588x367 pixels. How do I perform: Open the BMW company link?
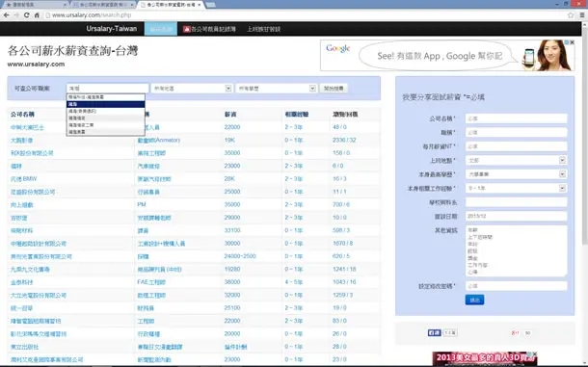point(24,179)
